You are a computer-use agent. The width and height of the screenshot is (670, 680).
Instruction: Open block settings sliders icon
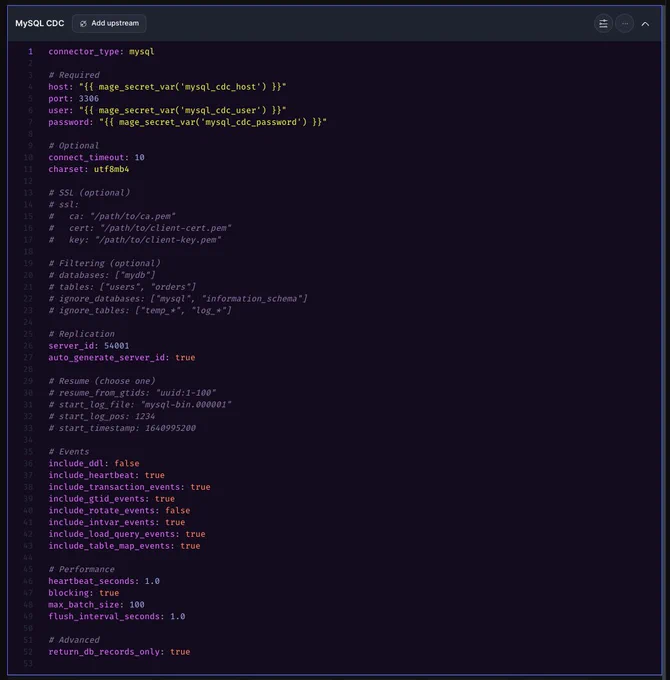point(603,23)
